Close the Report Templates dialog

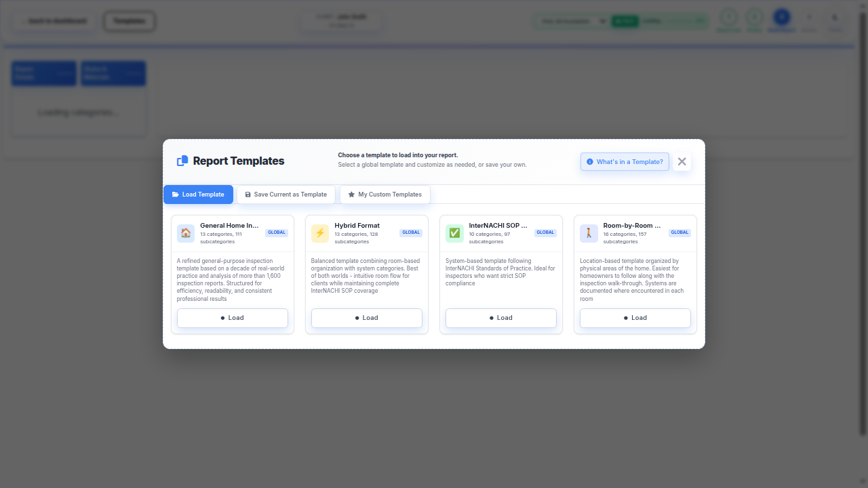click(682, 161)
